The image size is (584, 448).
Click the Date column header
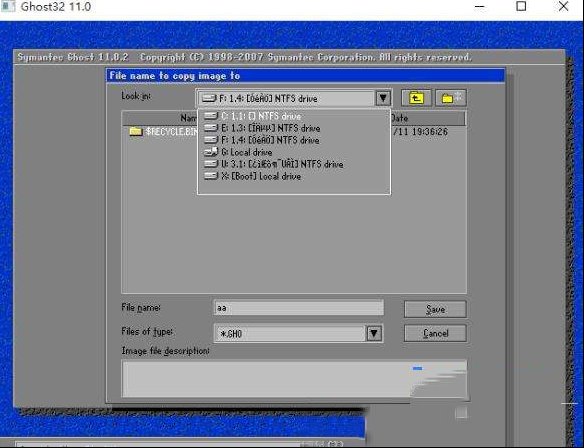[x=399, y=118]
